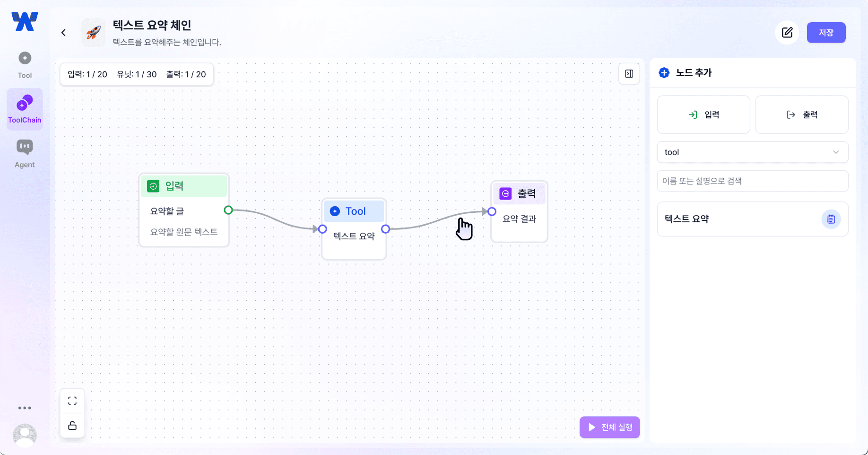
Task: Save the chain with 저장 button
Action: [826, 33]
